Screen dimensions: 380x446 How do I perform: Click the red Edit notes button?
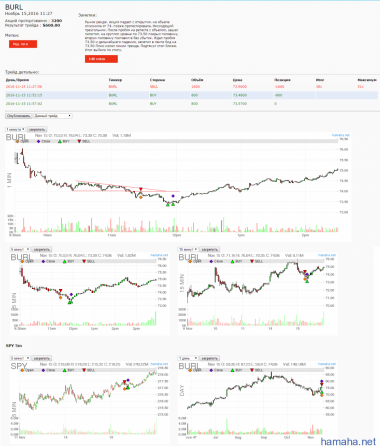pyautogui.click(x=101, y=59)
